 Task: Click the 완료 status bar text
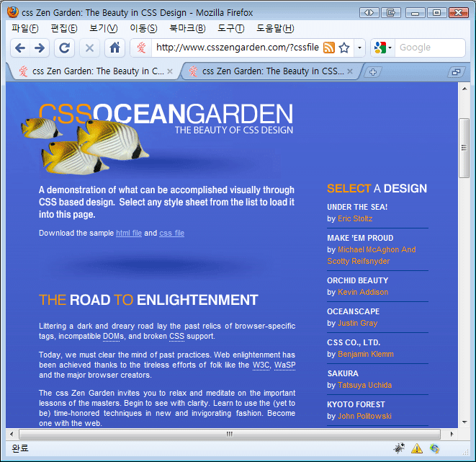pos(20,448)
